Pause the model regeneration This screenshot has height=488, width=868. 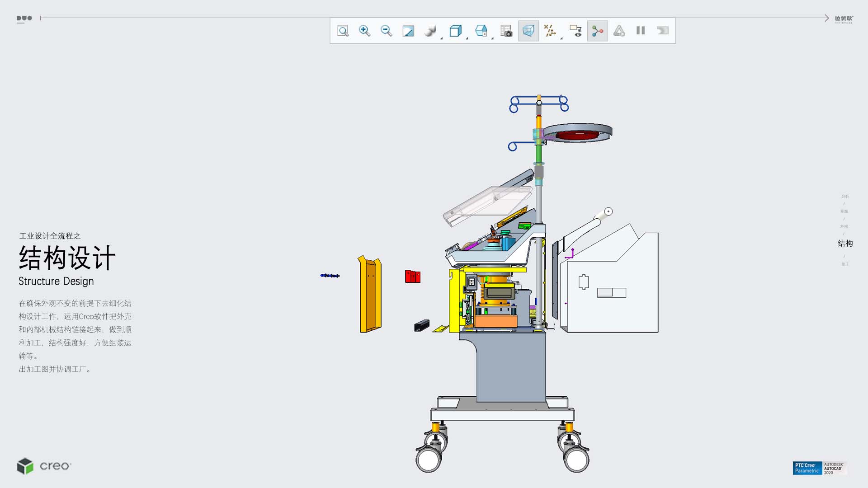[641, 31]
